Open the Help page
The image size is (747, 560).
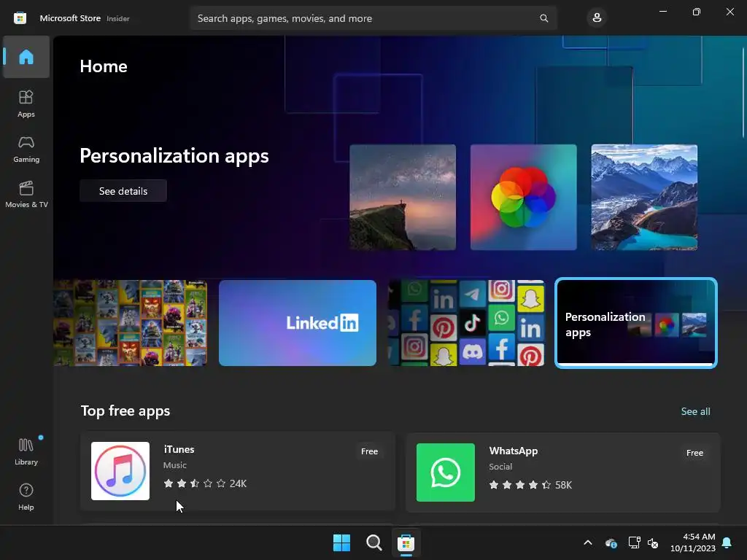click(x=26, y=497)
